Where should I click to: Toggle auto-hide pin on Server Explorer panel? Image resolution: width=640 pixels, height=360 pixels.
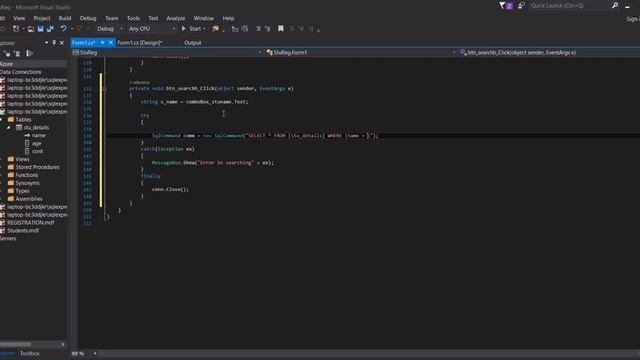coord(54,42)
